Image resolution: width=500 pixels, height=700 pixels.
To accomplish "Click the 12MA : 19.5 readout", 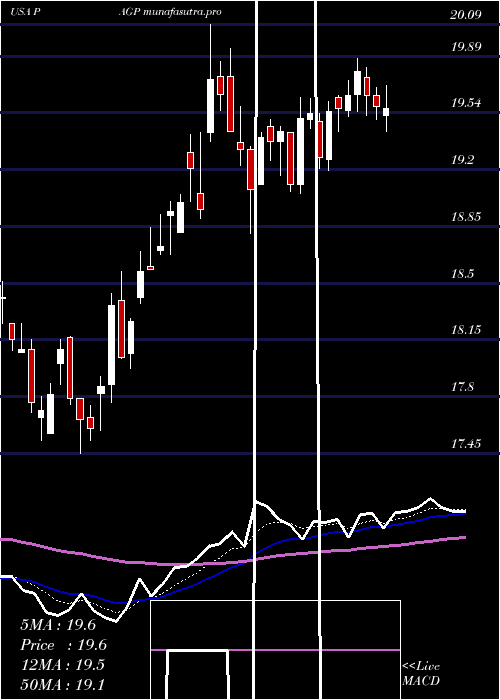I will pos(62,665).
